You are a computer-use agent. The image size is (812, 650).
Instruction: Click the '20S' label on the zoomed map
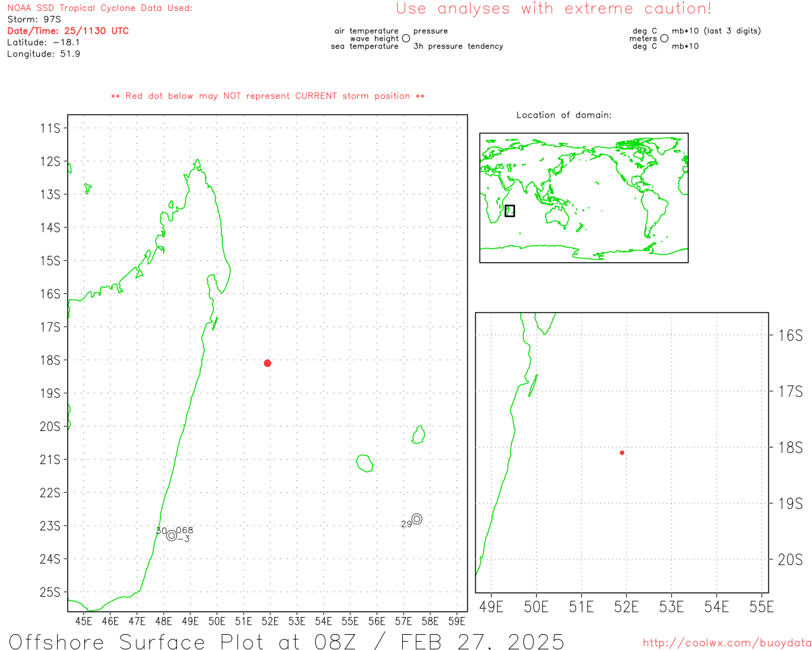[790, 559]
